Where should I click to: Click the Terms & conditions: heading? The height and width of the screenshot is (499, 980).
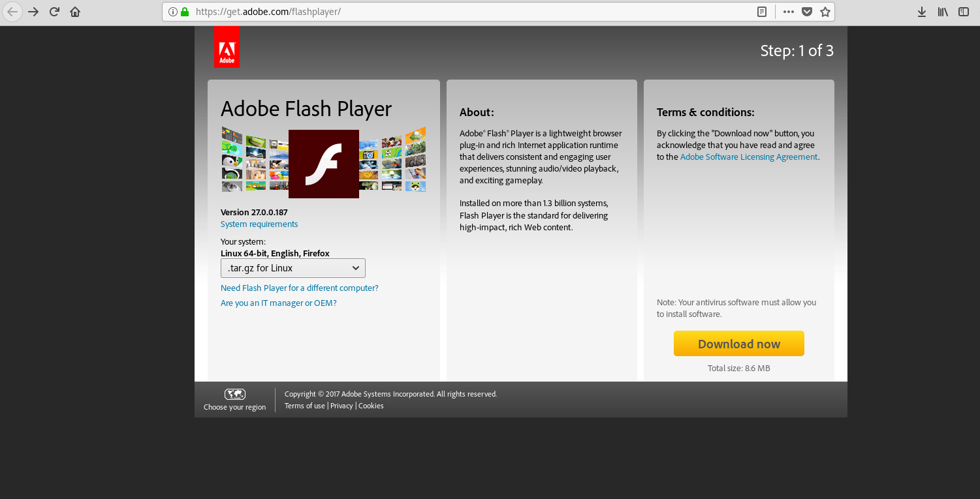point(706,112)
